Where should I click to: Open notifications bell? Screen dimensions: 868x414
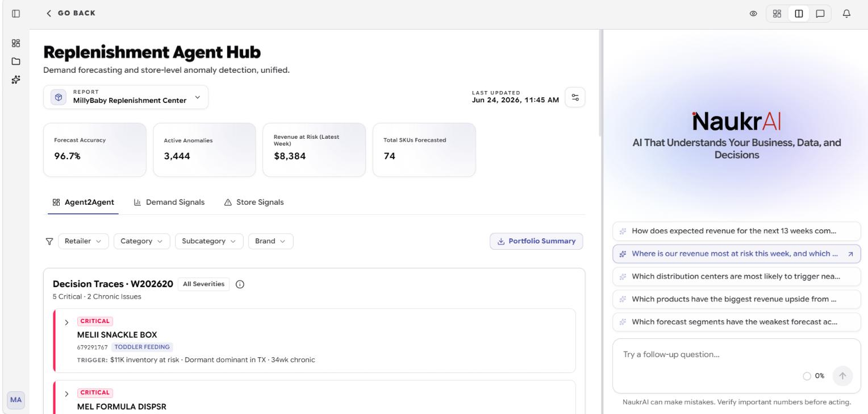coord(846,13)
